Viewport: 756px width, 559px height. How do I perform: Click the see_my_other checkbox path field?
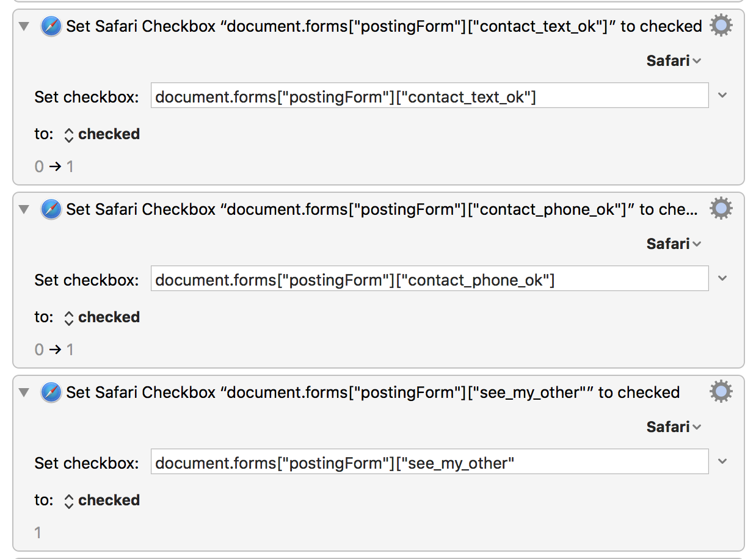click(430, 462)
